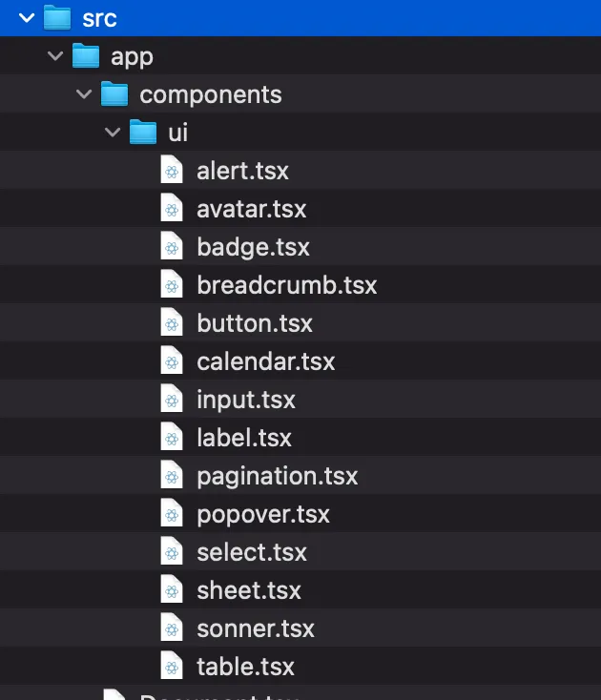Screen dimensions: 601x700
Task: Open input.tsx in the file tree
Action: click(x=245, y=401)
